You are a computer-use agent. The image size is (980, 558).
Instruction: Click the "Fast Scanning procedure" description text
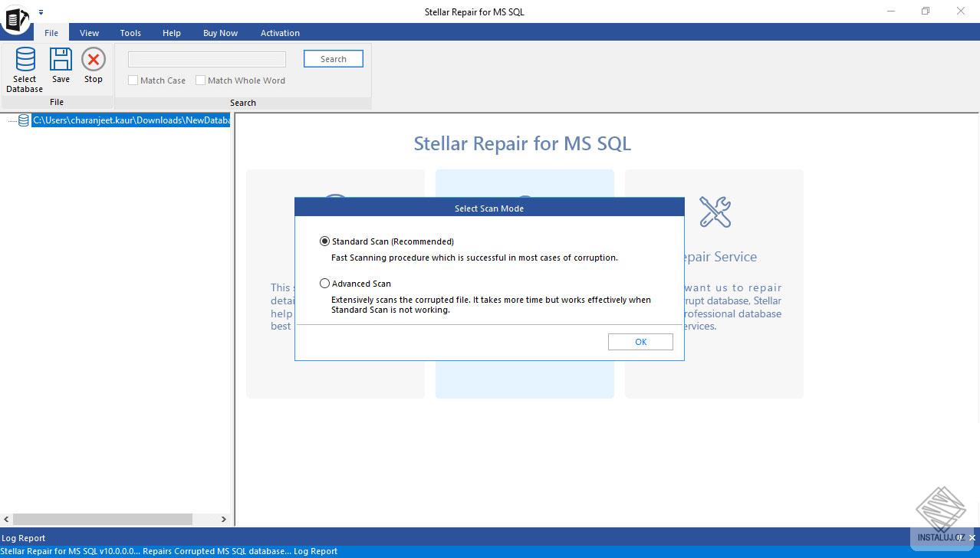(475, 258)
